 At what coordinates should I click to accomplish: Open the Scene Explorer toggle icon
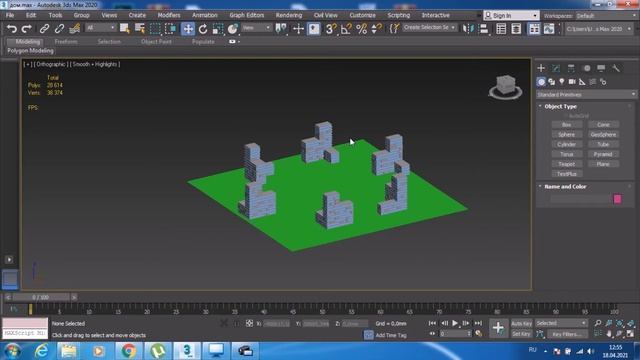click(501, 29)
